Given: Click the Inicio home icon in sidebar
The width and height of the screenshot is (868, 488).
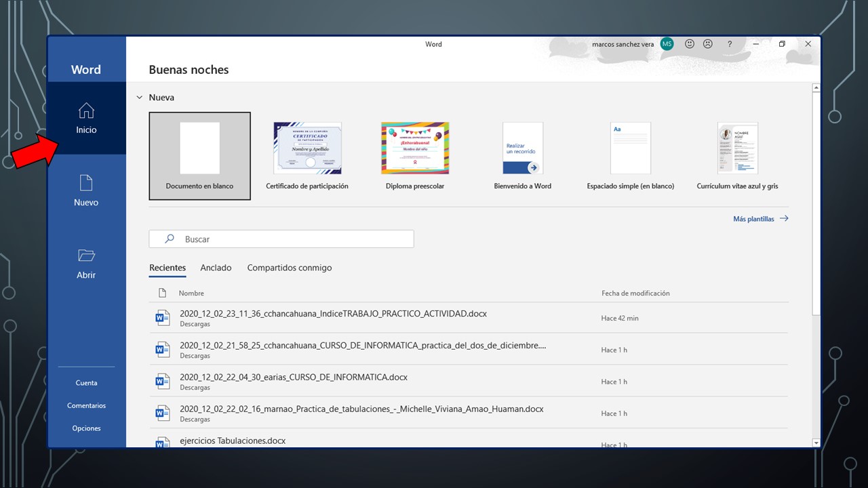Looking at the screenshot, I should [86, 110].
